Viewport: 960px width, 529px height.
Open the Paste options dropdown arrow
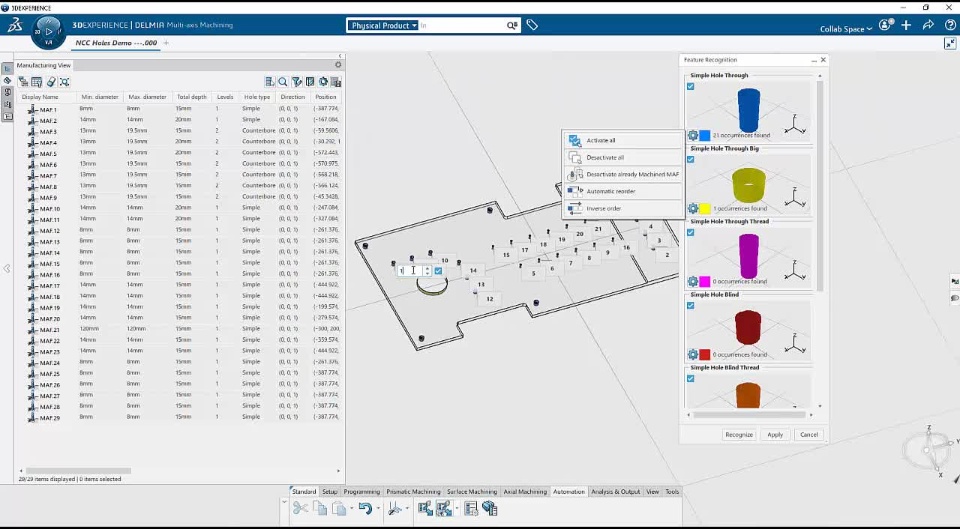coord(351,508)
